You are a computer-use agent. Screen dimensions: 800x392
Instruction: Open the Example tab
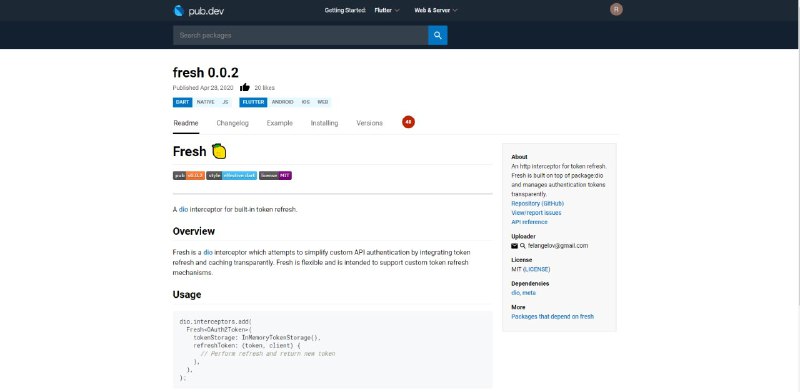pyautogui.click(x=280, y=123)
